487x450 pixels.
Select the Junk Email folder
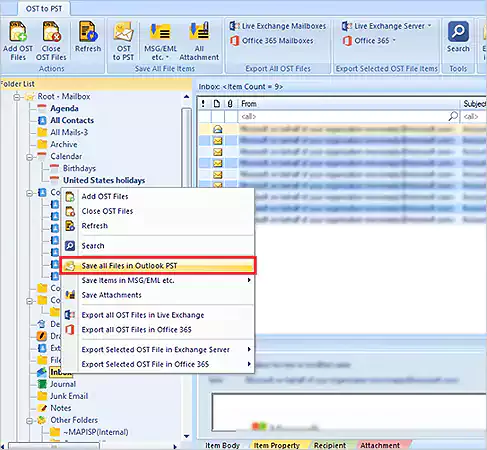(x=69, y=396)
